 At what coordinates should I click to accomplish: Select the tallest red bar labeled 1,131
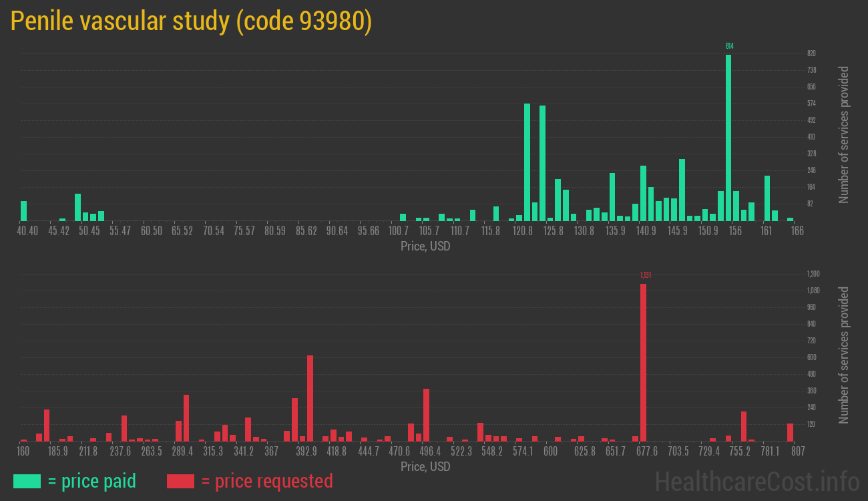coord(644,362)
